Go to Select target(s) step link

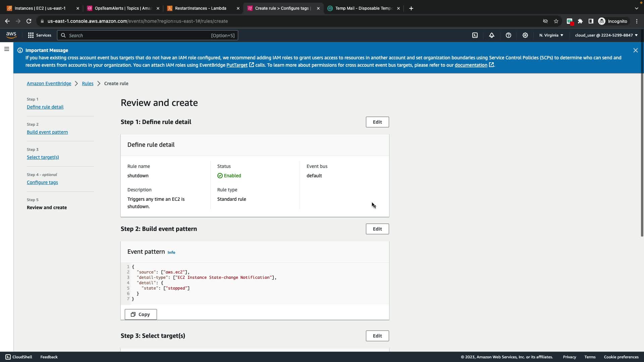tap(43, 157)
